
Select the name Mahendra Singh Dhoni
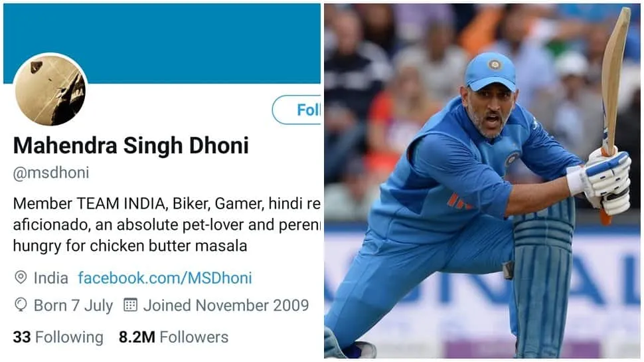click(x=131, y=145)
